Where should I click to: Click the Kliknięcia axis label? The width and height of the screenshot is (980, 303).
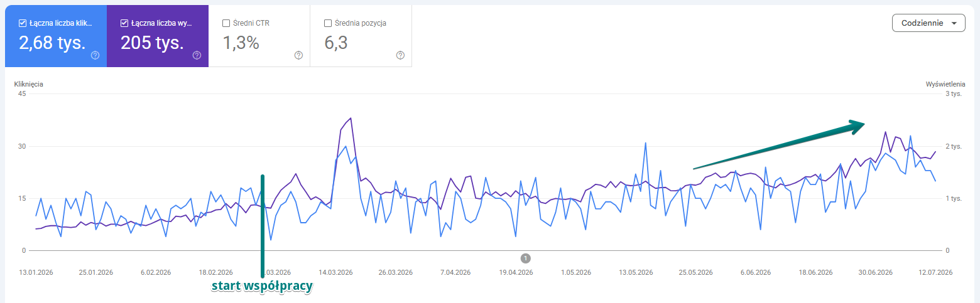(28, 83)
